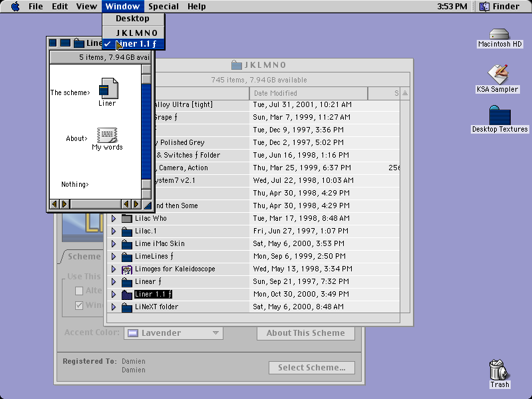
Task: Click the Lilac.1 folder icon
Action: click(126, 231)
